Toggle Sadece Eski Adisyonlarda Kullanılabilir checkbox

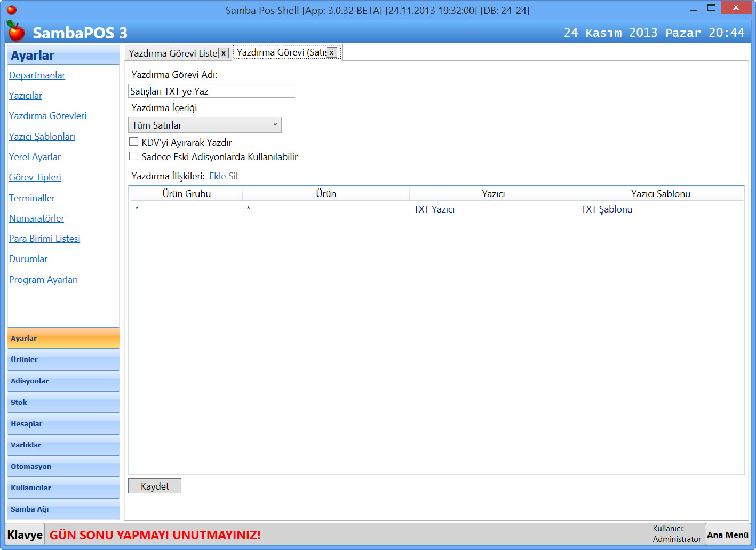(x=134, y=156)
